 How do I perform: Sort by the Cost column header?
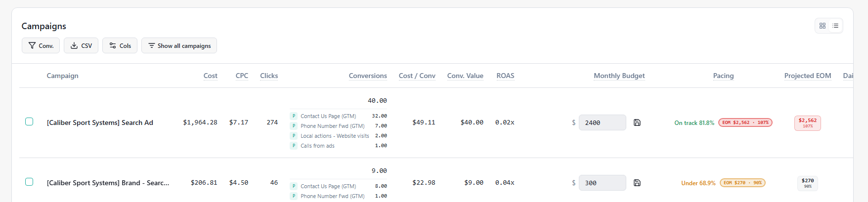tap(211, 76)
